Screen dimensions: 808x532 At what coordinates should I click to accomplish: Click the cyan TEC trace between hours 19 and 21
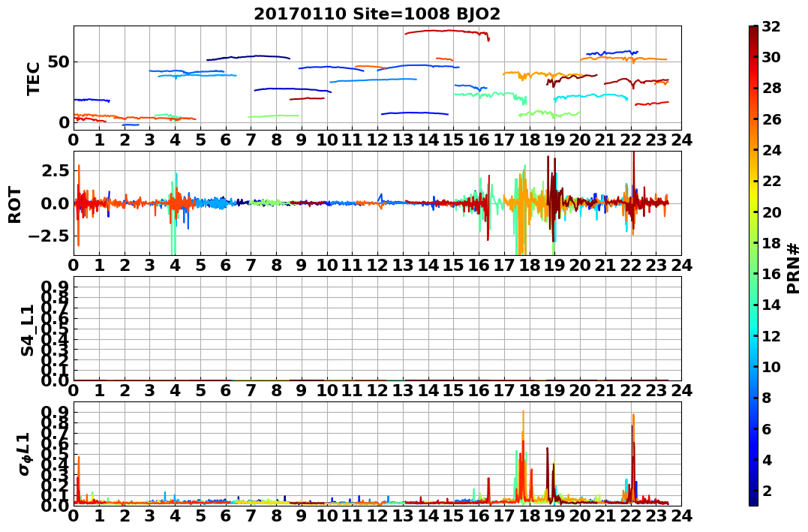pos(593,96)
